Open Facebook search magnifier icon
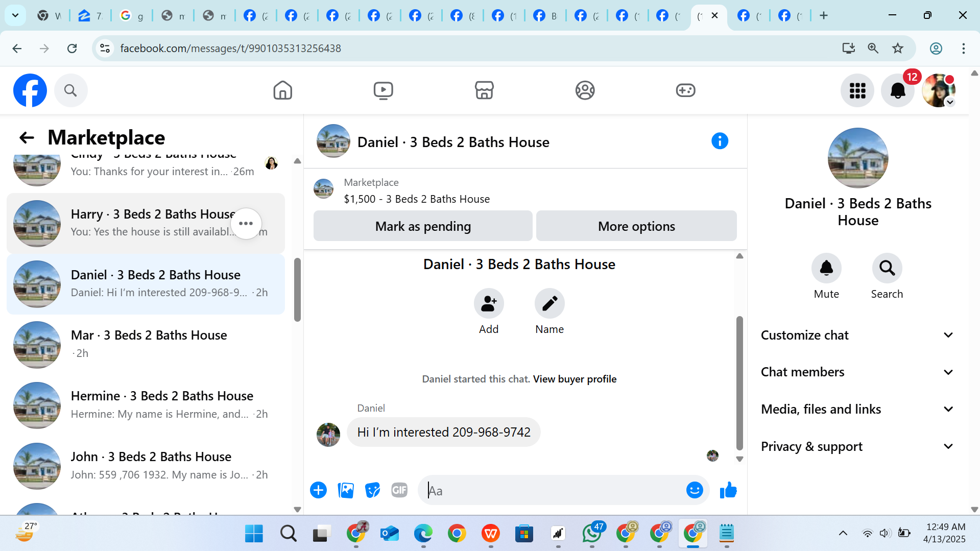980x551 pixels. point(70,90)
